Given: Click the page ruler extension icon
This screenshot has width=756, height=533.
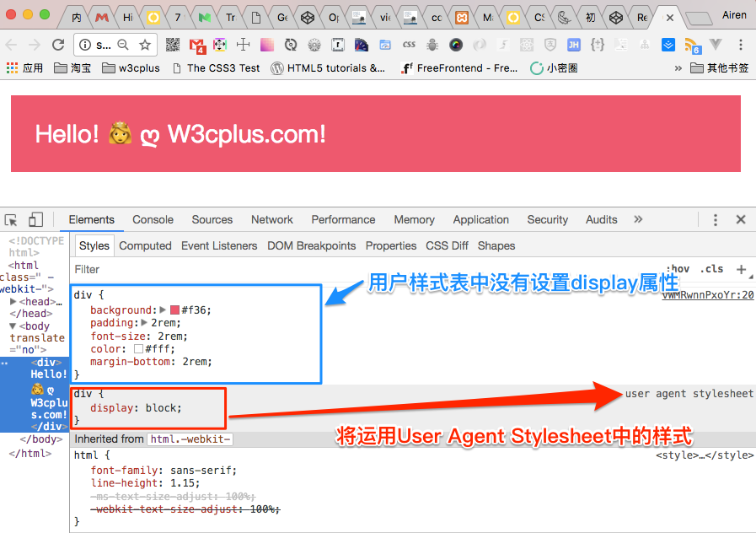Looking at the screenshot, I should point(338,45).
